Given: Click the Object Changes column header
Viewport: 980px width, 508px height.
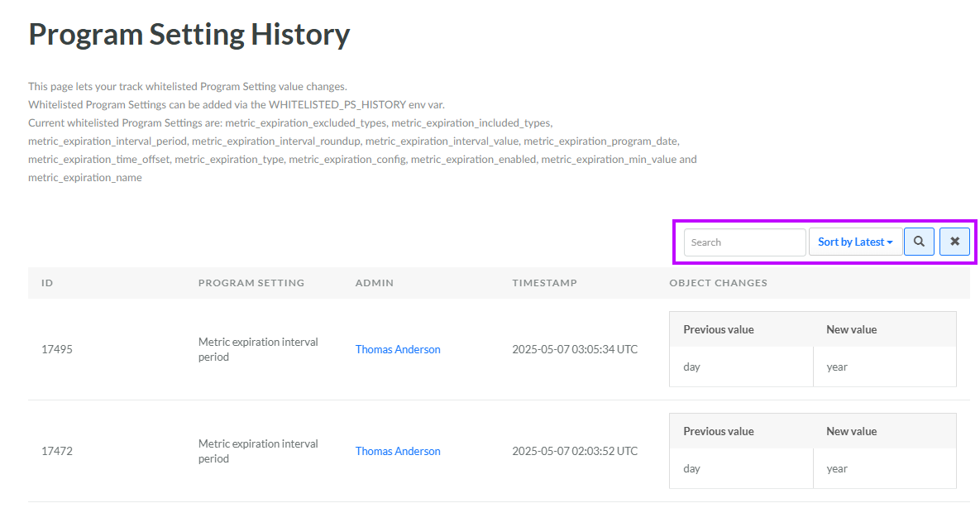Looking at the screenshot, I should pyautogui.click(x=718, y=283).
